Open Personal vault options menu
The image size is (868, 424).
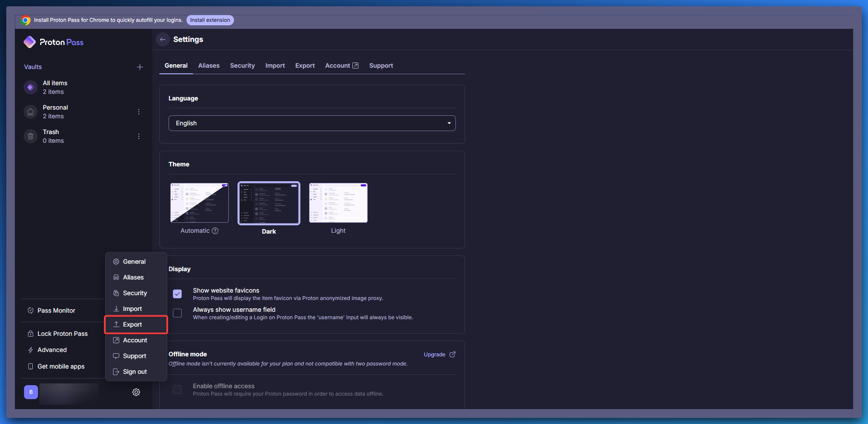click(139, 112)
